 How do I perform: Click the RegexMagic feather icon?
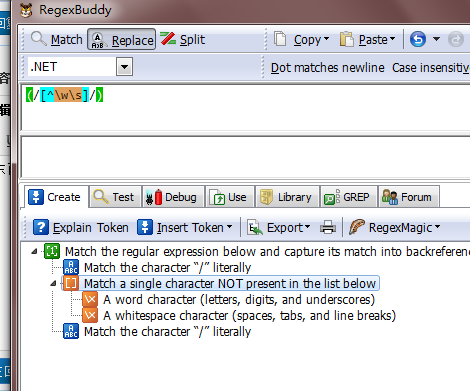pos(357,227)
